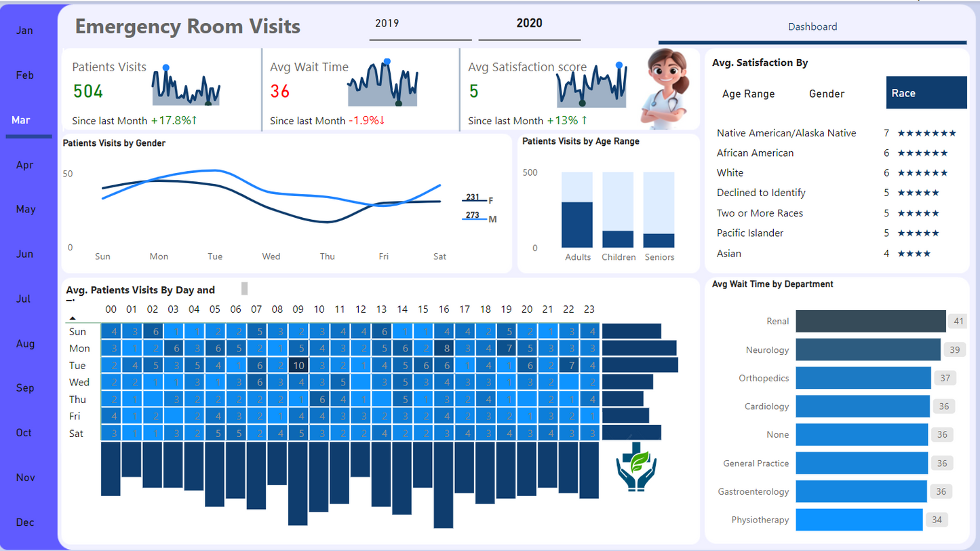Switch satisfaction view to Age Range
Viewport: 980px width, 551px height.
(x=748, y=94)
